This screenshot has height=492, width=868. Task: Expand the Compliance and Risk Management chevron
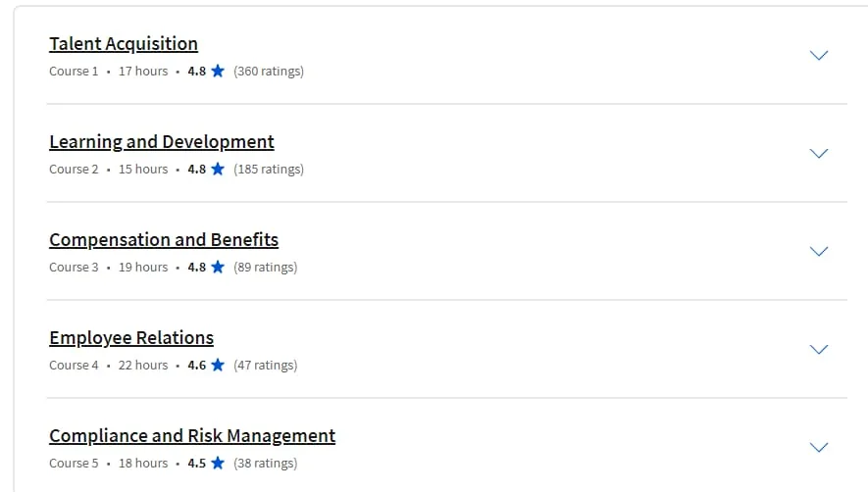click(819, 447)
